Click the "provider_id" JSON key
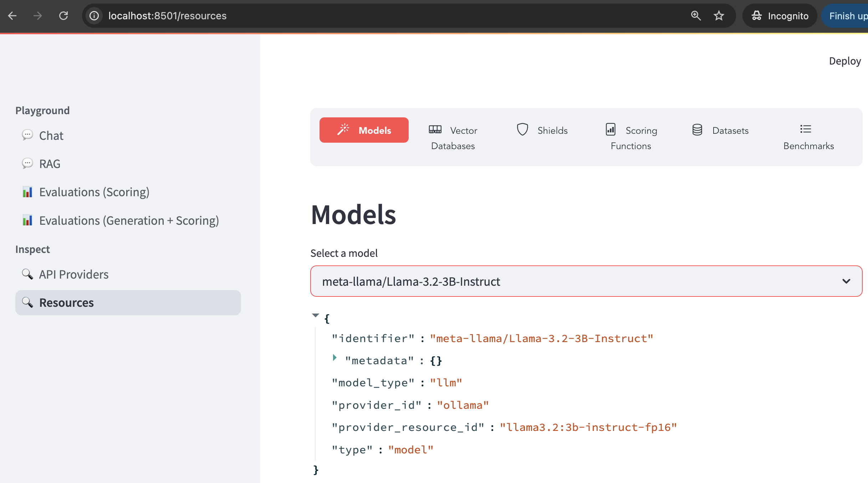The width and height of the screenshot is (868, 483). [x=377, y=405]
